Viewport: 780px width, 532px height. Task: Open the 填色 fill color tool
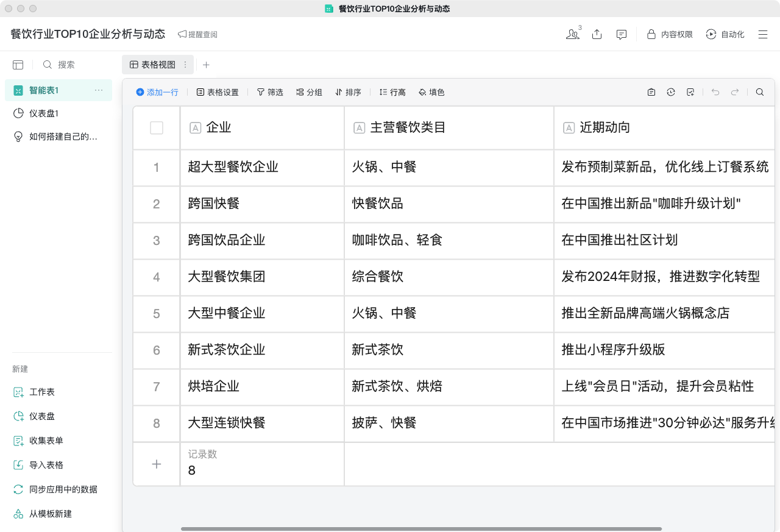coord(431,92)
